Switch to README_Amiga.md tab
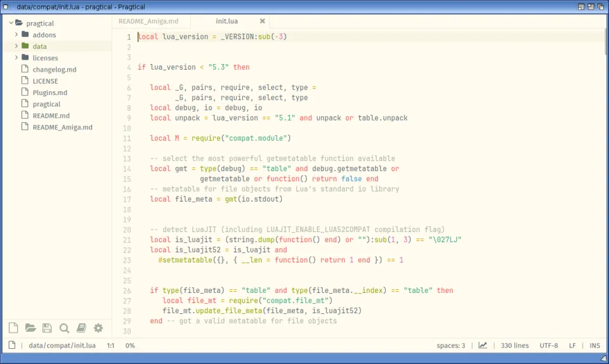This screenshot has width=609, height=364. [x=148, y=21]
